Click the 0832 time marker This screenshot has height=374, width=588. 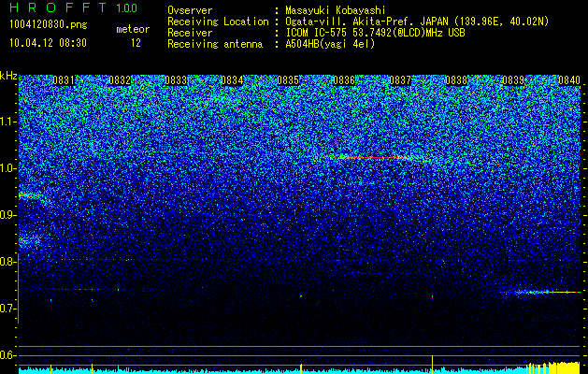(120, 80)
